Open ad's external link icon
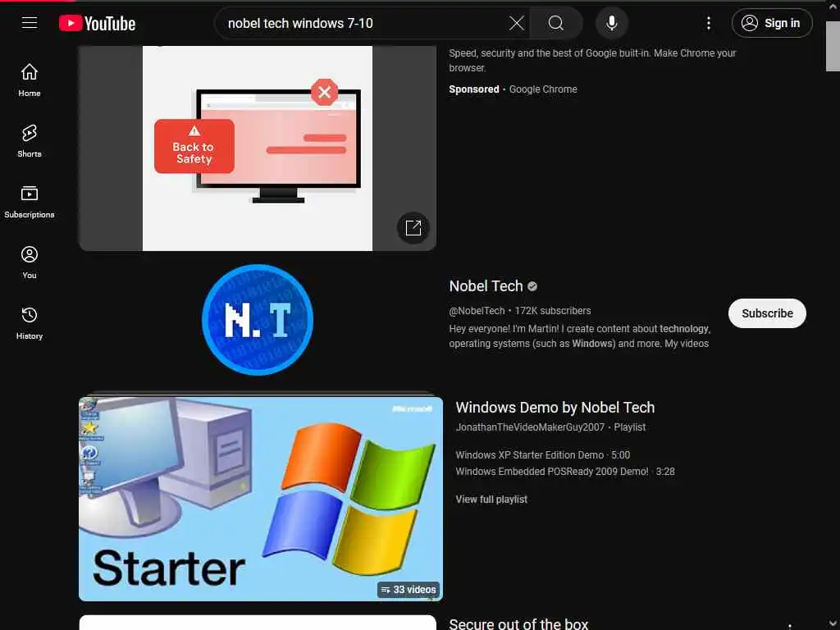This screenshot has width=840, height=630. (413, 228)
